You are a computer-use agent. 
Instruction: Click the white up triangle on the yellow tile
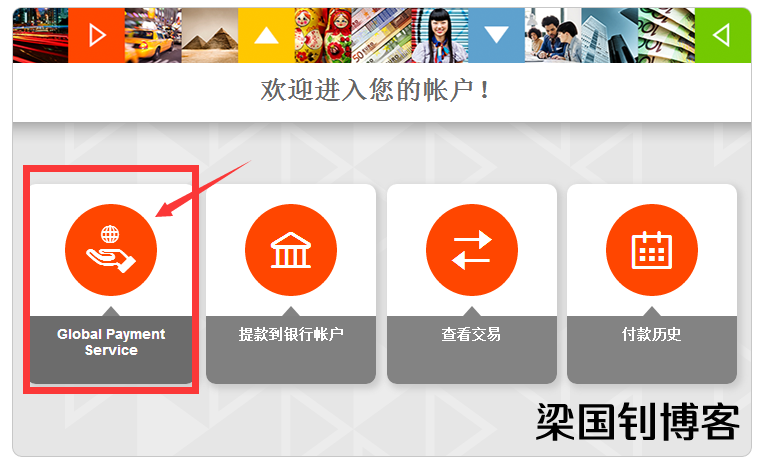pyautogui.click(x=266, y=35)
